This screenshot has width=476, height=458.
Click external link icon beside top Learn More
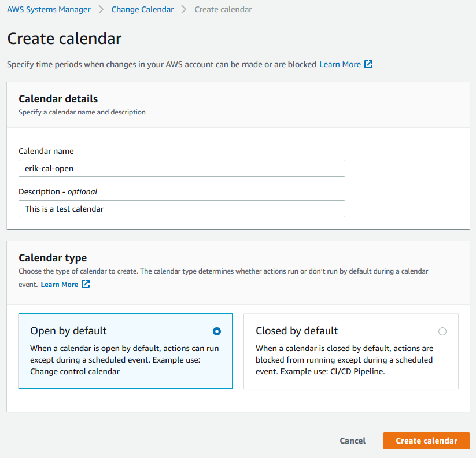[x=368, y=64]
